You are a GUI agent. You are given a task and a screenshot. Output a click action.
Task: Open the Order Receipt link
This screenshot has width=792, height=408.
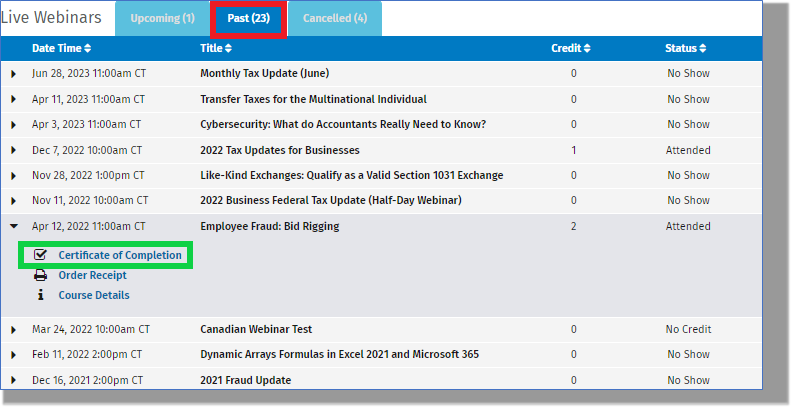pos(92,275)
